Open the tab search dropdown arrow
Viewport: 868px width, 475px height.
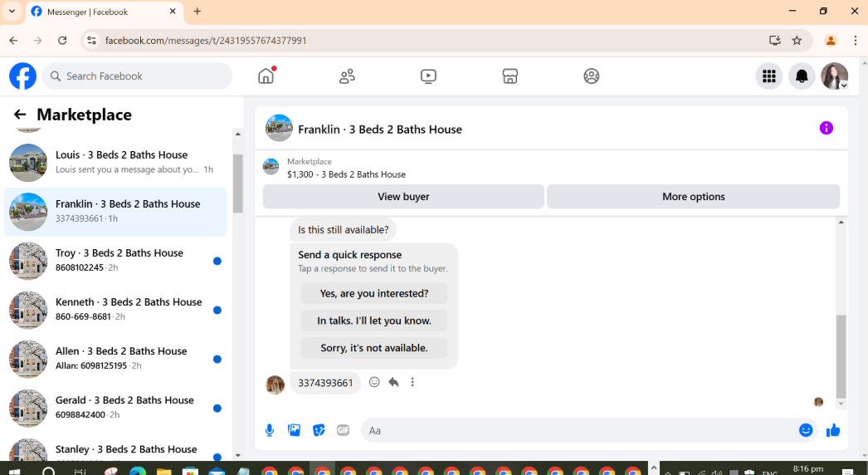pyautogui.click(x=12, y=11)
